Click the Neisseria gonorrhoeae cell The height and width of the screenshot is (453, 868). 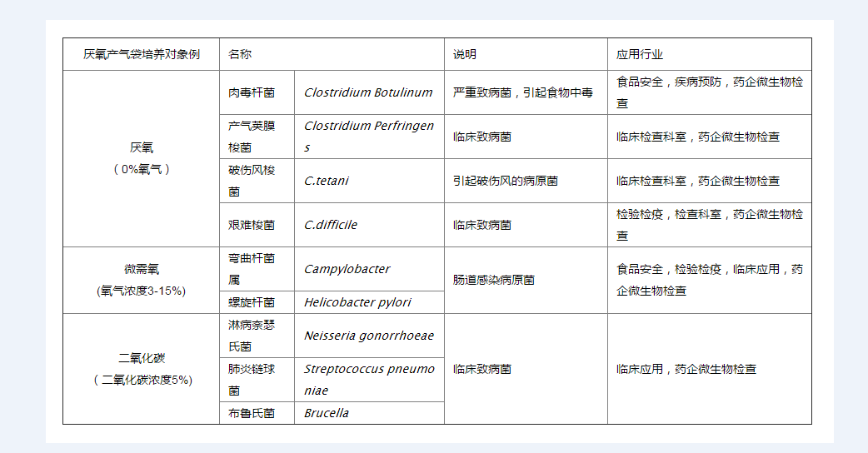[368, 336]
